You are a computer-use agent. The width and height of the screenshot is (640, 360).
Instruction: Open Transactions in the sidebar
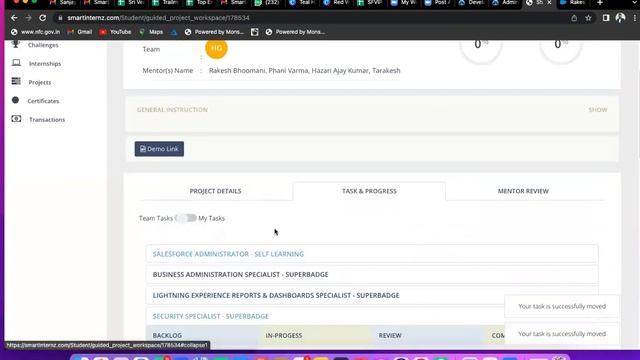47,120
